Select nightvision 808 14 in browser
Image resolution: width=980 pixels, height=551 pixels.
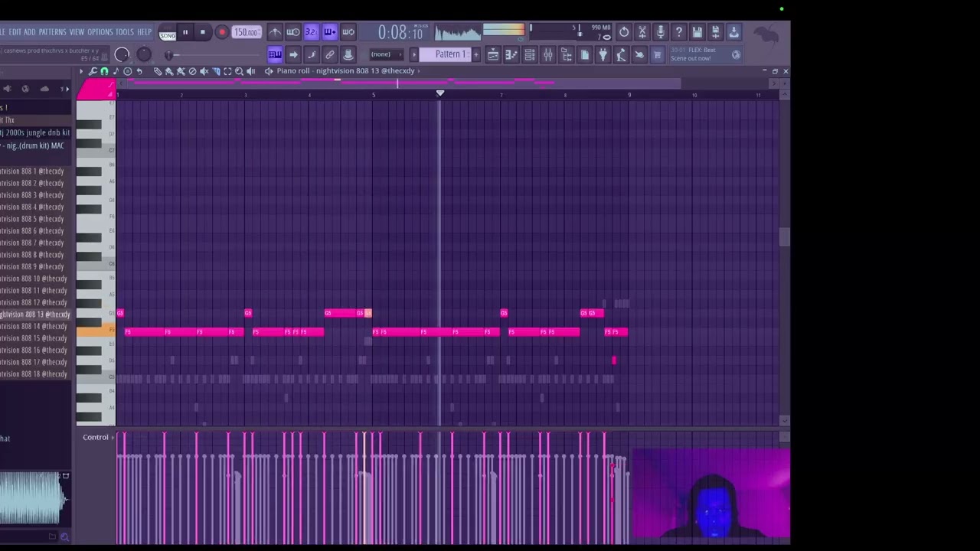pyautogui.click(x=34, y=326)
